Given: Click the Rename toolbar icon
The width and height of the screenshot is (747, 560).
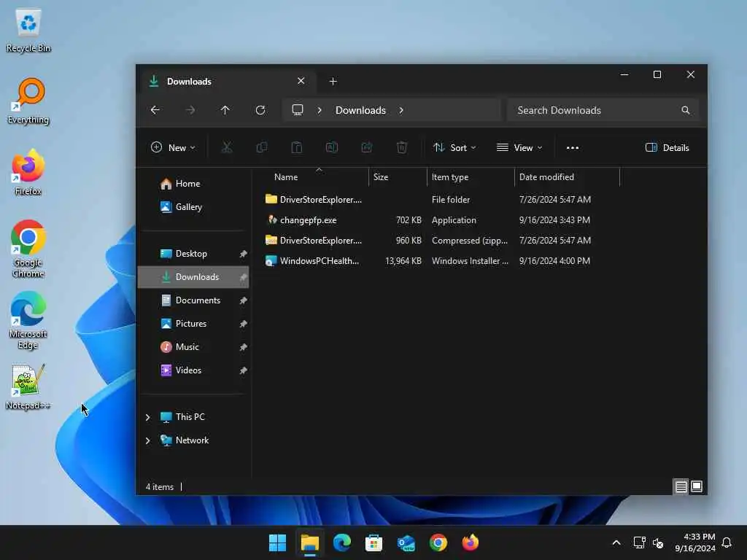Looking at the screenshot, I should [x=332, y=147].
